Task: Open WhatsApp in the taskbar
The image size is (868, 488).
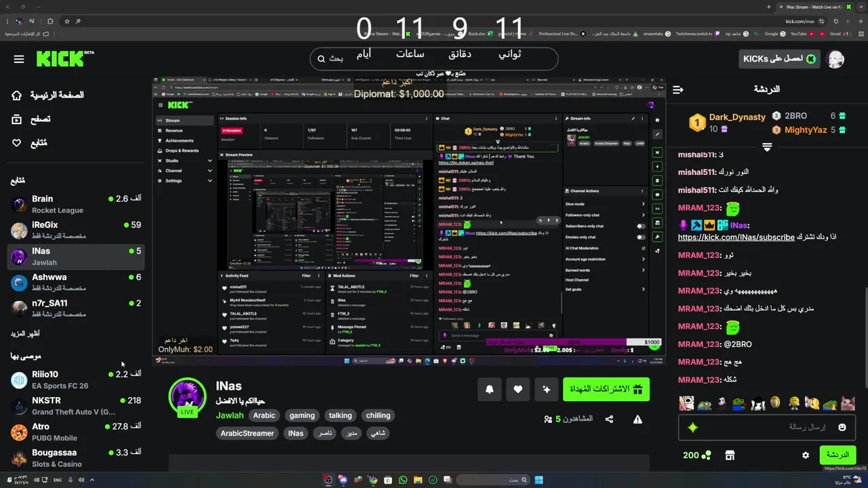Action: (x=403, y=480)
